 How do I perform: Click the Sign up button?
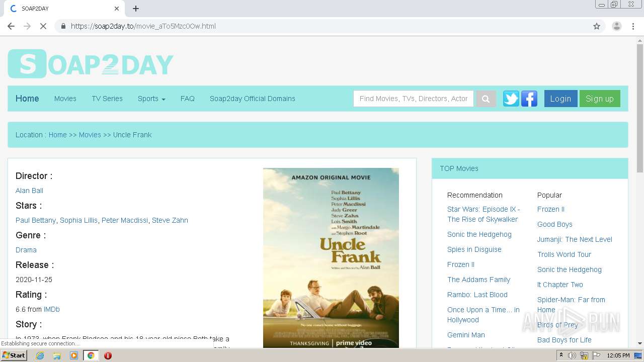pos(600,99)
